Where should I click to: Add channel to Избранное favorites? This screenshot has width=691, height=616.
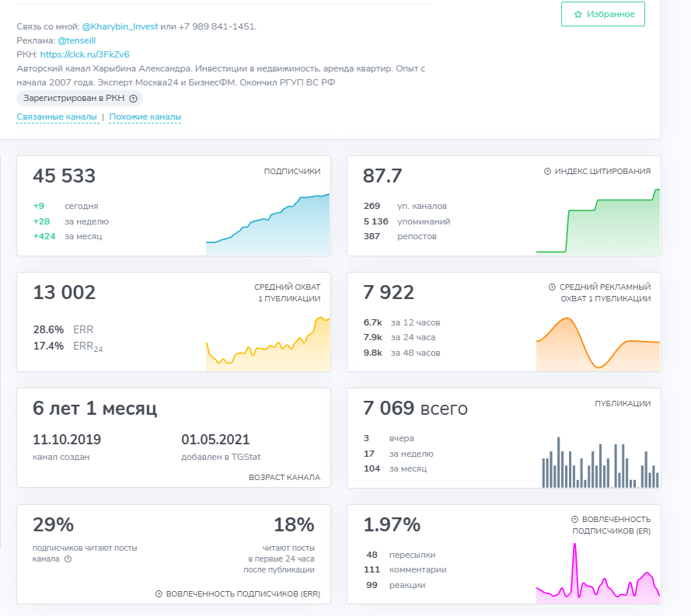[x=602, y=14]
